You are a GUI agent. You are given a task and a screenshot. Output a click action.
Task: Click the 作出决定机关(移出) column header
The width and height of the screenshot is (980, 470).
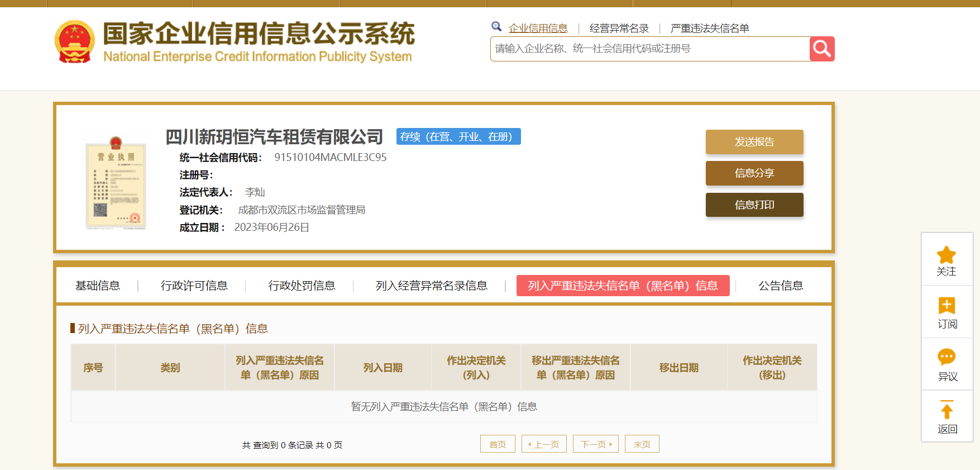pyautogui.click(x=772, y=368)
